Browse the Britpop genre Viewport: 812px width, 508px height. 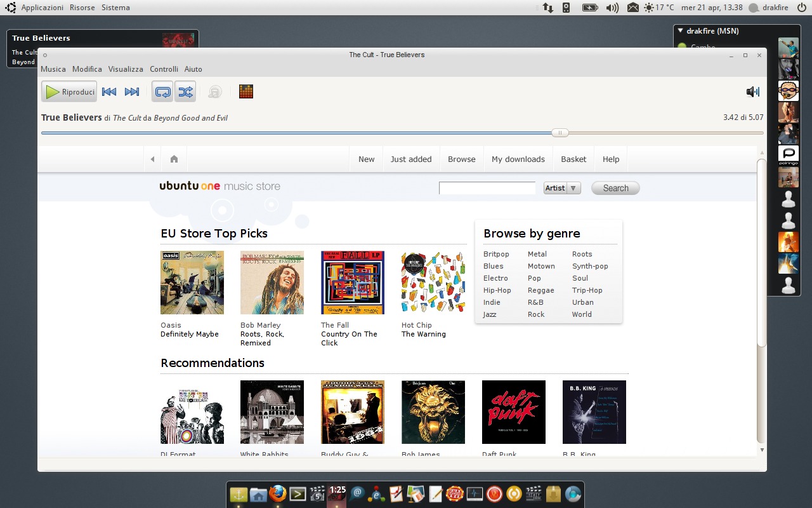click(x=496, y=254)
